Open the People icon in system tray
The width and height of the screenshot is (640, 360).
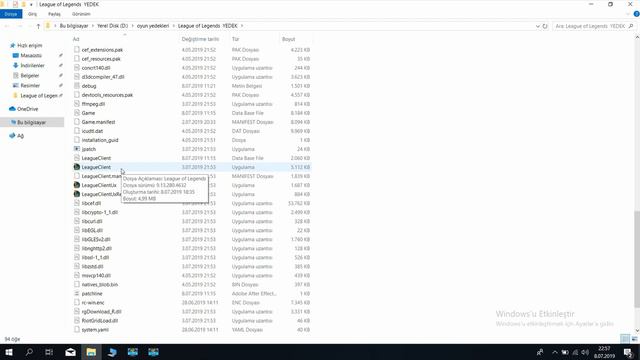tap(540, 352)
